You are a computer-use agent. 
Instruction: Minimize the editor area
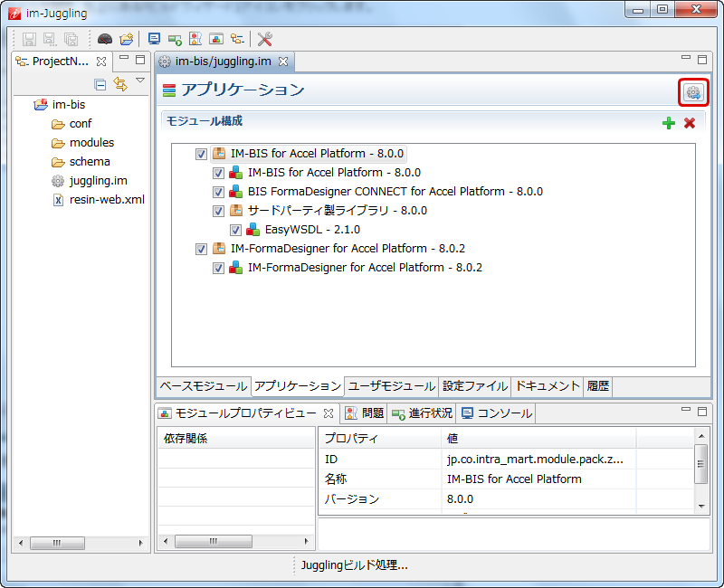686,58
